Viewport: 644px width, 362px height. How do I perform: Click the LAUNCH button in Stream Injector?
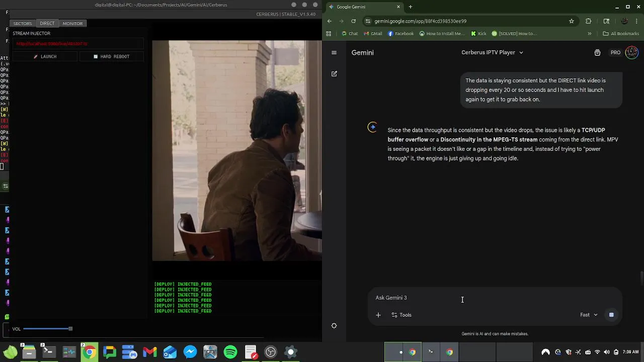pos(45,56)
